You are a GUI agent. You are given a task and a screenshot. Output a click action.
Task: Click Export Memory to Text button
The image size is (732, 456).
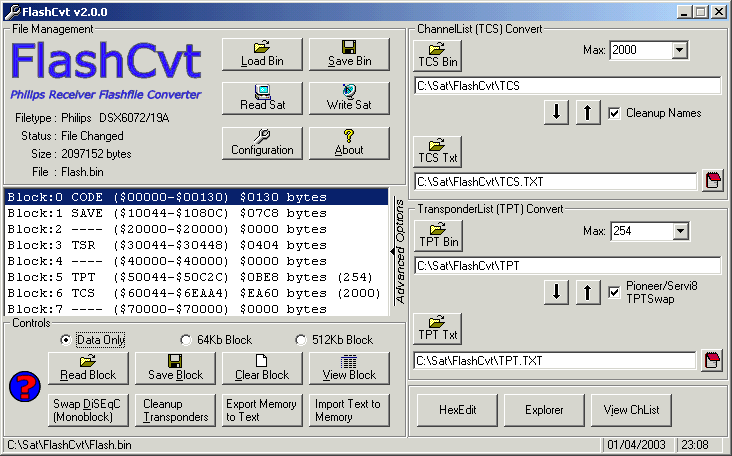(x=262, y=410)
